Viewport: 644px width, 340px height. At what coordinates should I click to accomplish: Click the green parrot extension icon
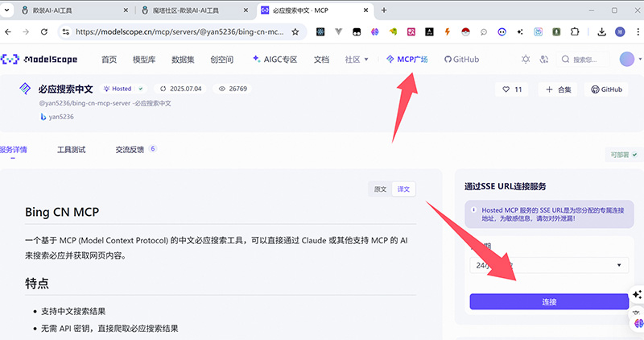[393, 31]
